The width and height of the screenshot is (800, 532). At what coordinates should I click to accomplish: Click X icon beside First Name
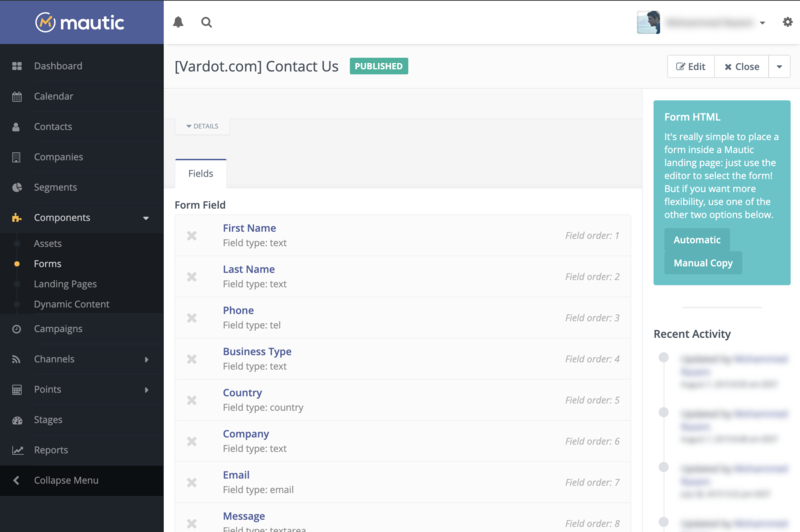coord(192,236)
